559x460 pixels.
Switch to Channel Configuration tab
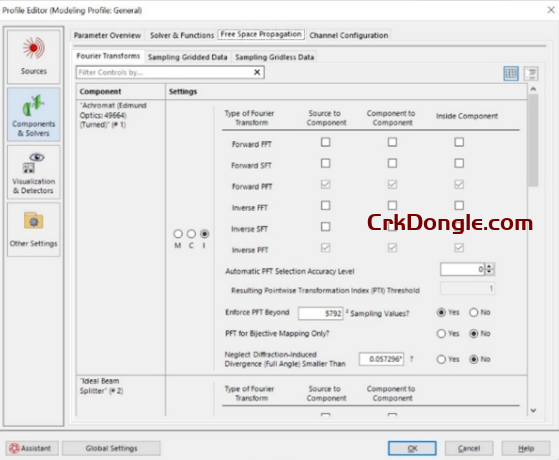point(349,35)
